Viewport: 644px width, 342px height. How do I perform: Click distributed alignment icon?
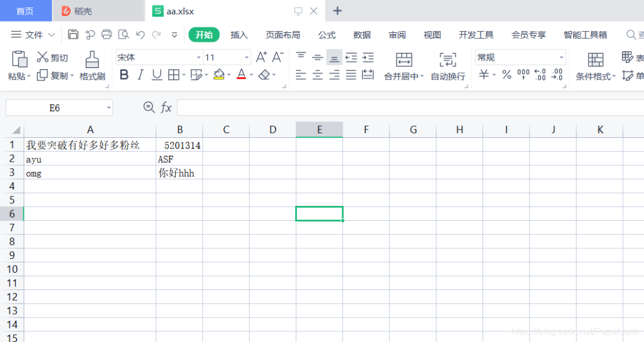[x=368, y=75]
